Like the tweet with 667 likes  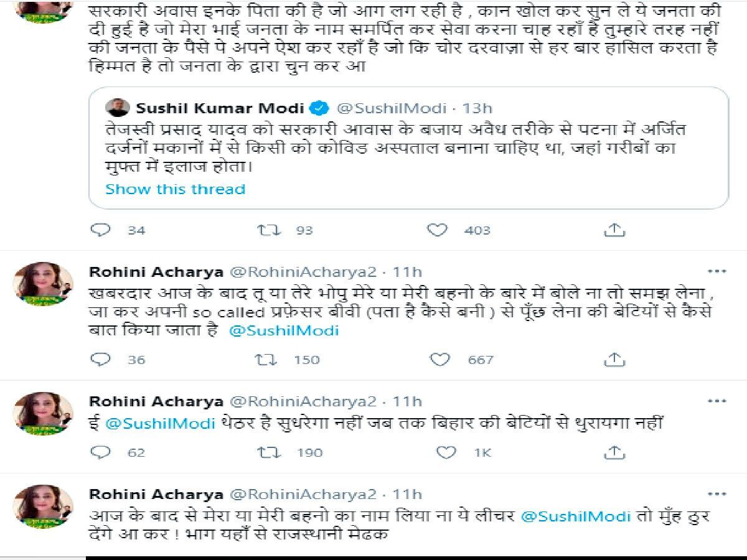tap(439, 359)
